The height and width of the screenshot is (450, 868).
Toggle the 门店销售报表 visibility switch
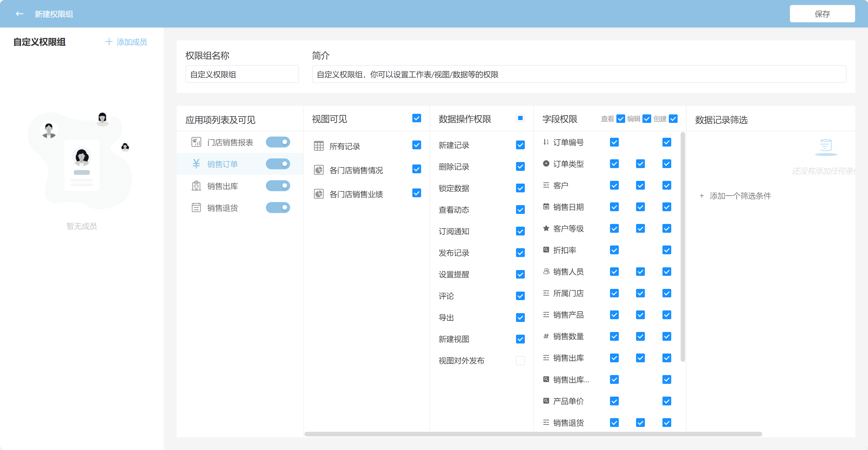pyautogui.click(x=278, y=142)
